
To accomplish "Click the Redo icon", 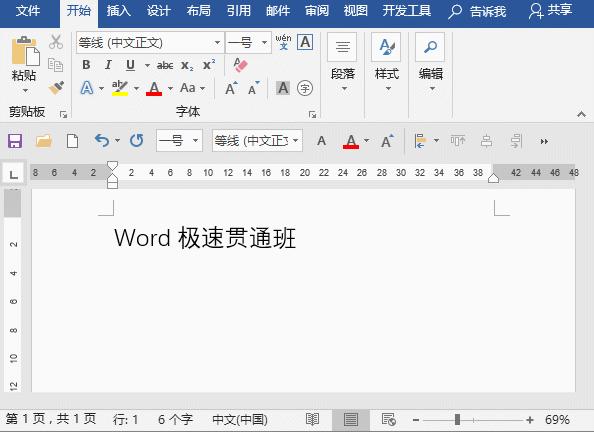I will 136,141.
